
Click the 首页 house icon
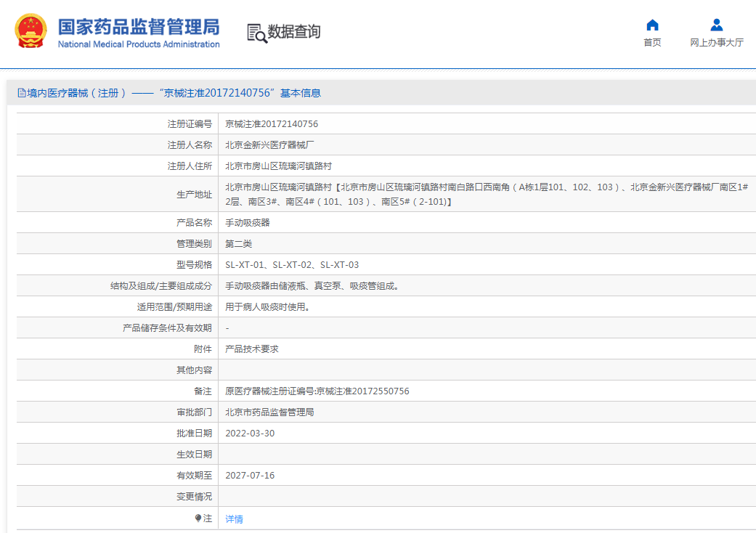coord(652,25)
